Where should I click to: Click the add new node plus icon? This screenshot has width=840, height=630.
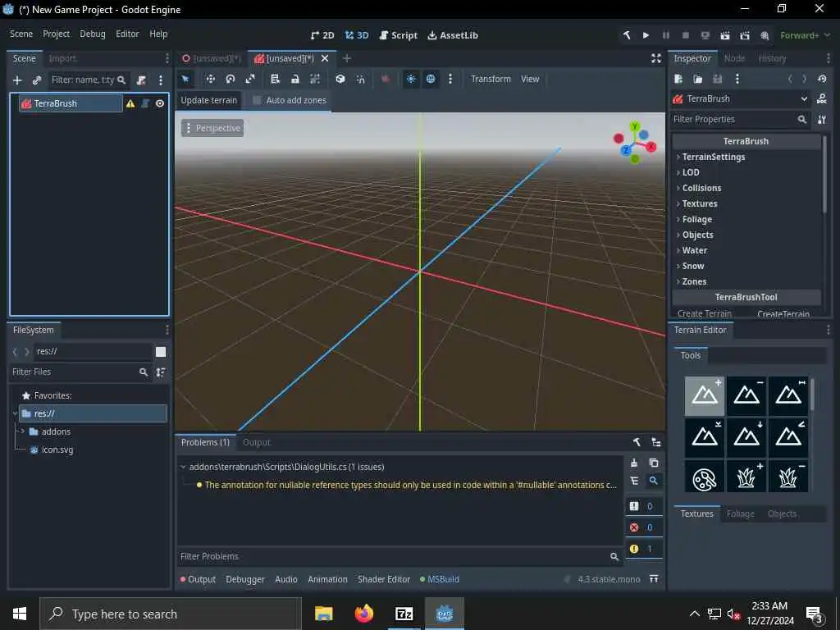[x=17, y=80]
